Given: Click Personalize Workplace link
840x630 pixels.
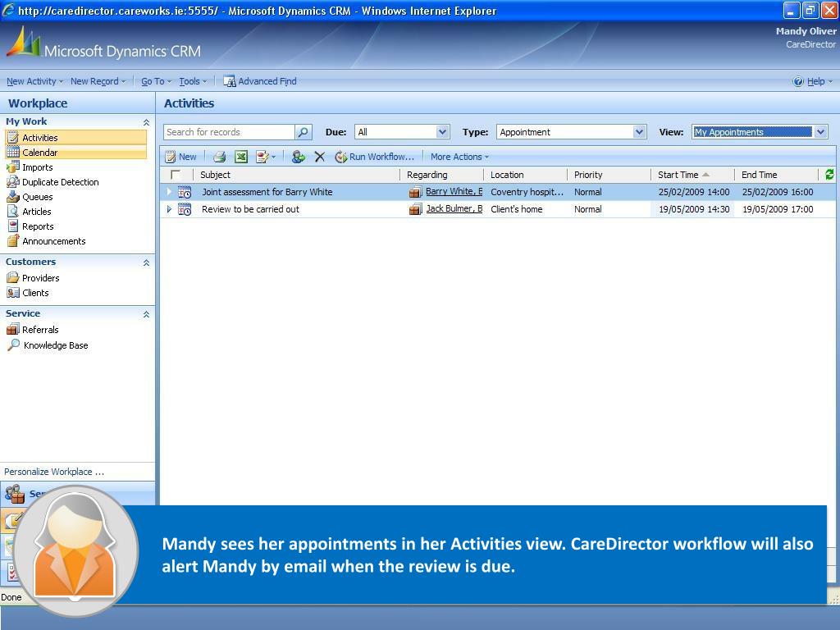Looking at the screenshot, I should click(x=54, y=472).
